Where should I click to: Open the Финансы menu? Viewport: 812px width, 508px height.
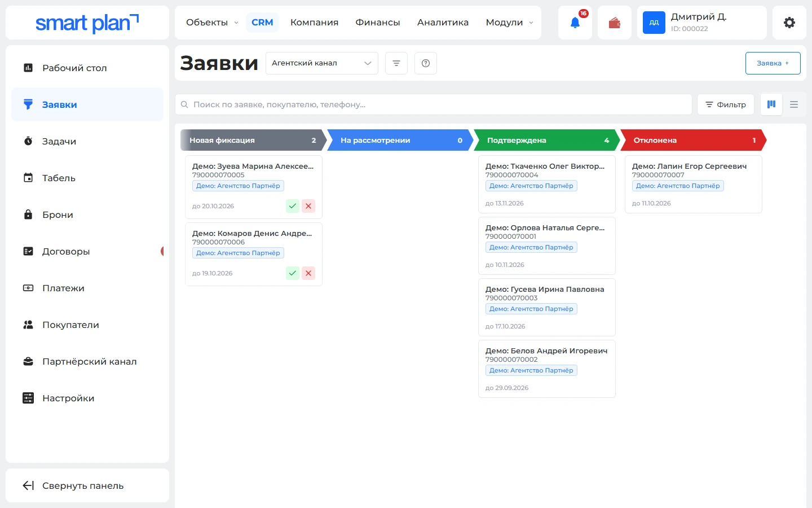pos(378,23)
